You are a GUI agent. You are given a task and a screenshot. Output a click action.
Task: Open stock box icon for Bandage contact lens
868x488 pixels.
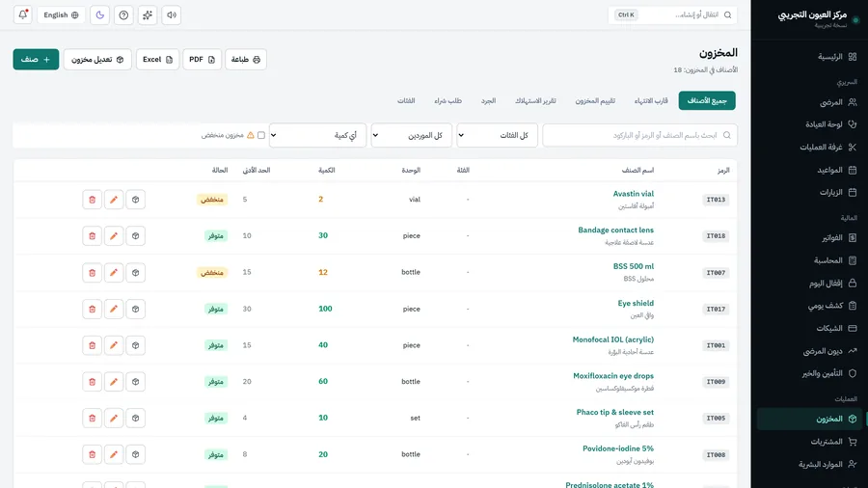coord(135,236)
